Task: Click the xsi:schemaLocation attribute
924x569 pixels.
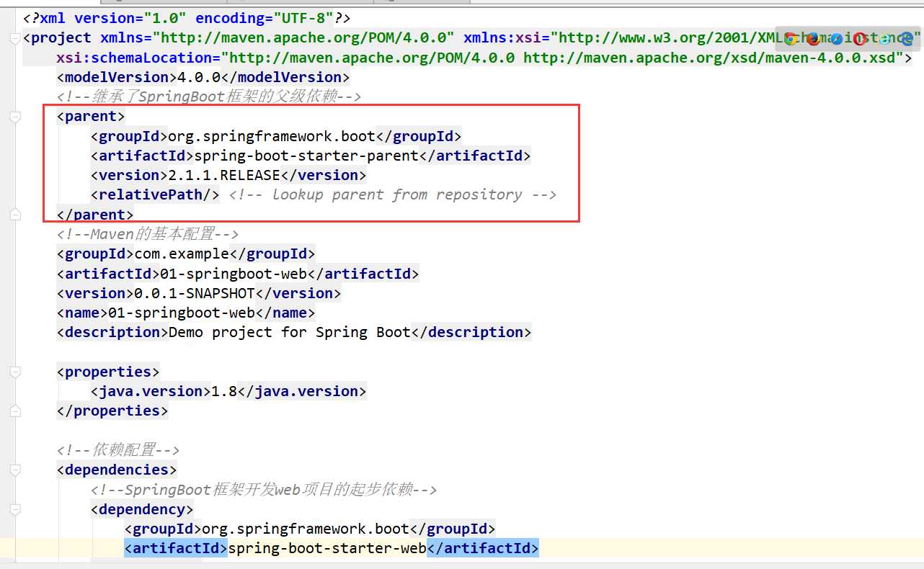Action: pos(484,58)
